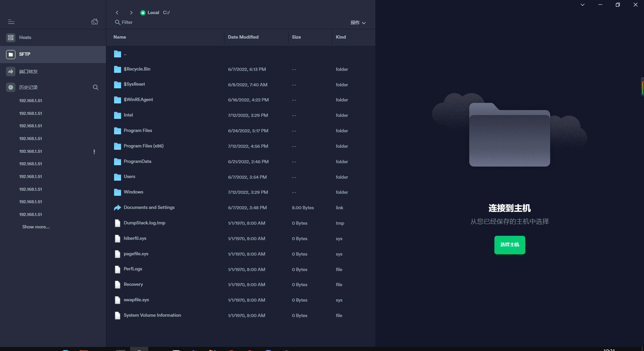Click the Documents and Settings link arrow icon
The image size is (644, 351).
(117, 208)
